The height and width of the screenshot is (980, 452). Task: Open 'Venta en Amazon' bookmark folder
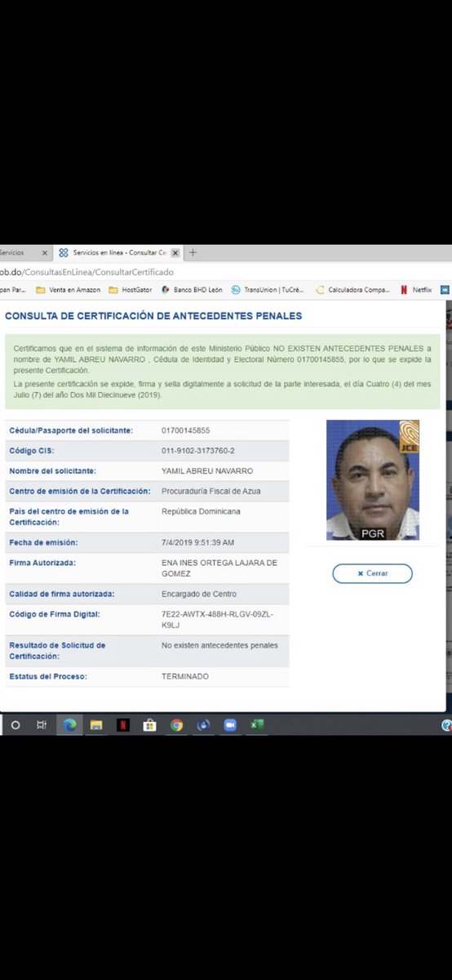(69, 289)
